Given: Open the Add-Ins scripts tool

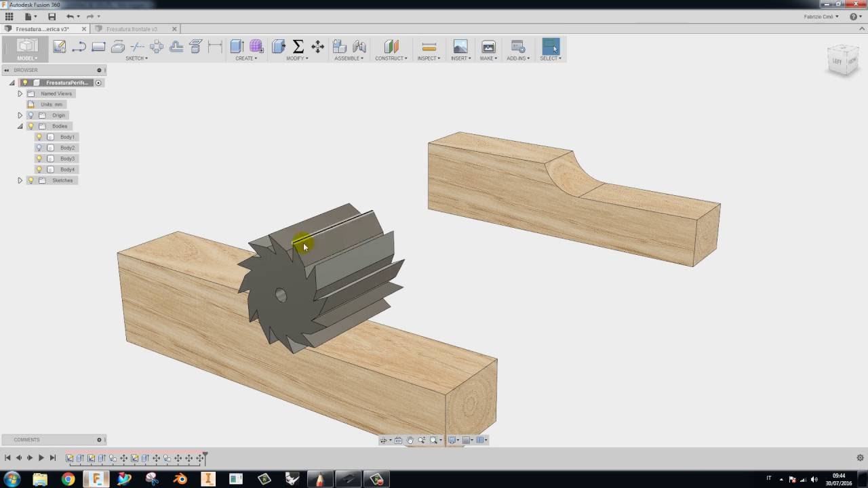Looking at the screenshot, I should coord(517,46).
